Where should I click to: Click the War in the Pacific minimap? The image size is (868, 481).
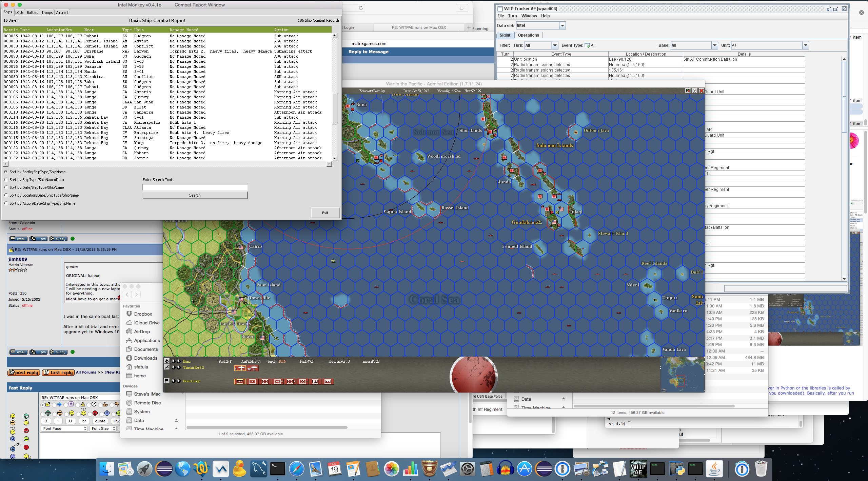[x=682, y=375]
